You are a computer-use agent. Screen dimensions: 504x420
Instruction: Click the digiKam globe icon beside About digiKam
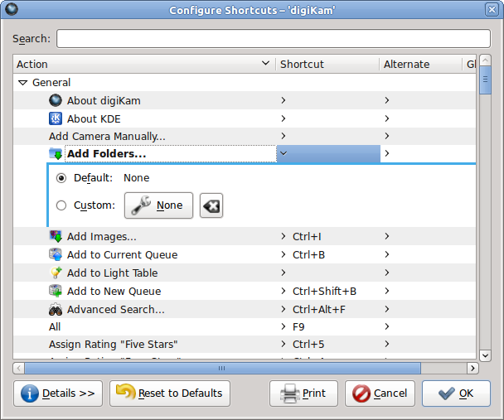(56, 100)
